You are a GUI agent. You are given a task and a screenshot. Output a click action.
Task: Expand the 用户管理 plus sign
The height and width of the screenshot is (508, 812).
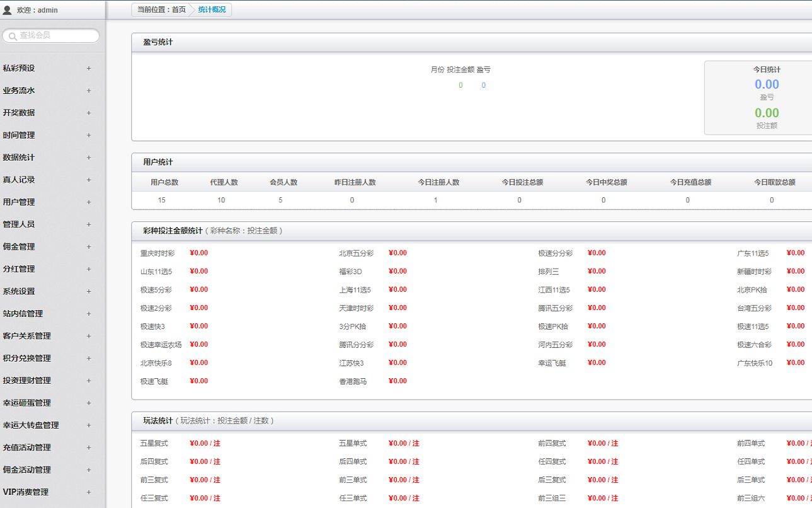(x=89, y=202)
